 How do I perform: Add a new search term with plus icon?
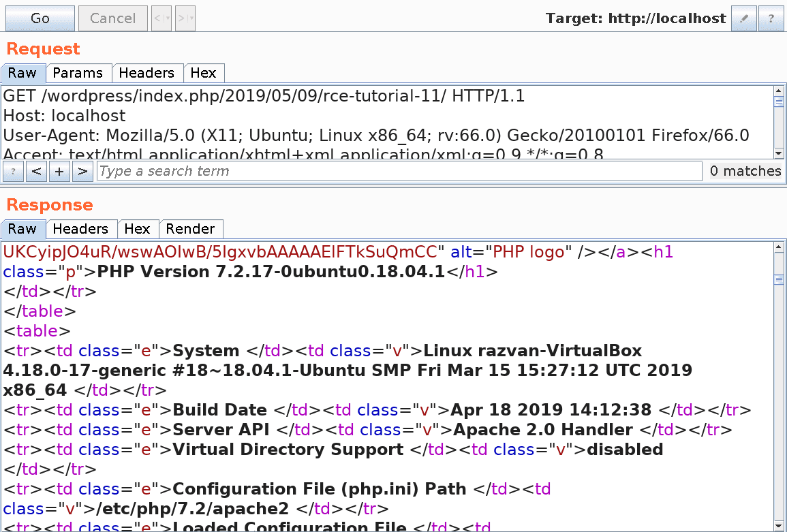click(59, 171)
